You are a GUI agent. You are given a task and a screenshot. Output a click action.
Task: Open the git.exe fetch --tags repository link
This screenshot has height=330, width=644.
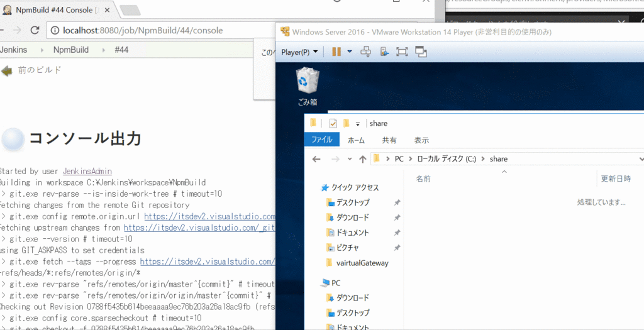[x=208, y=261]
